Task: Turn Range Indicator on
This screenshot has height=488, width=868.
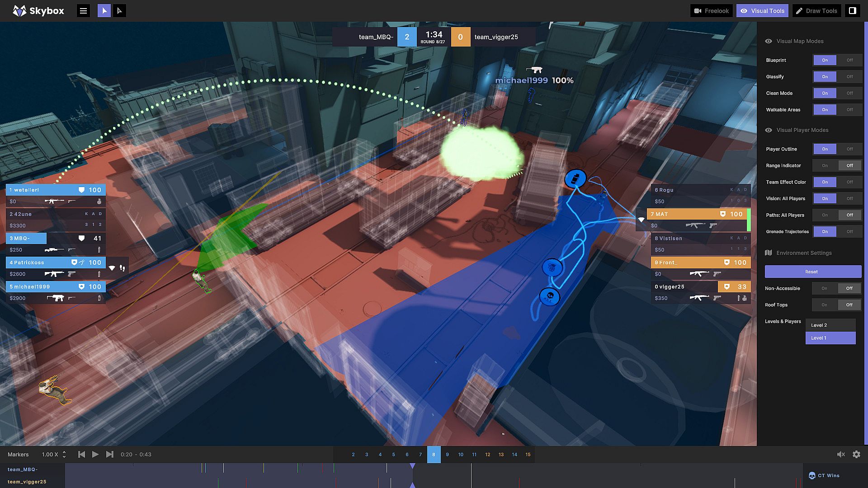Action: click(x=825, y=166)
